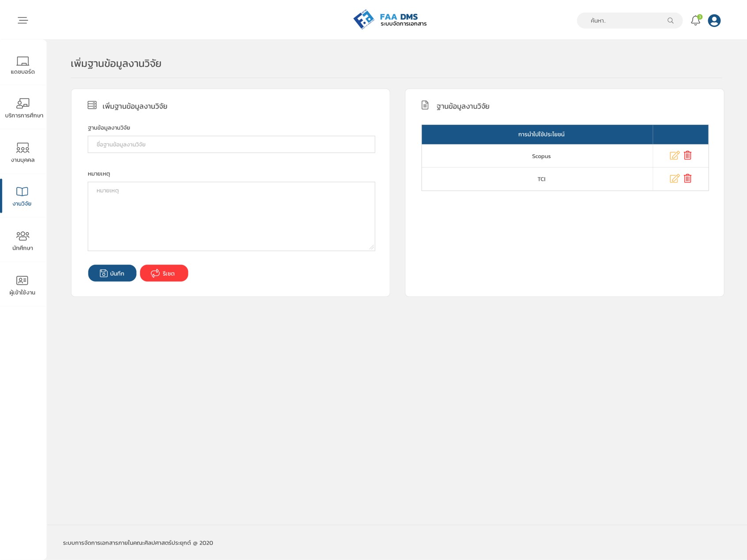Open บริการการศึกษา sidebar section
This screenshot has height=560, width=747.
[23, 108]
